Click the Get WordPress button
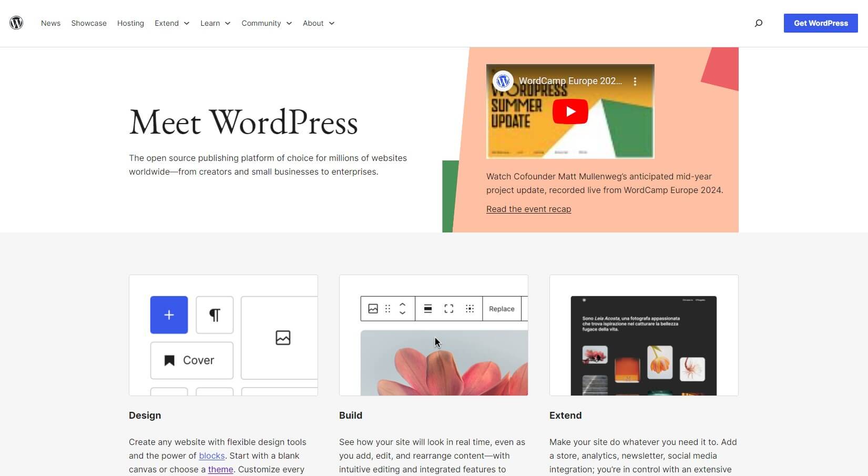The width and height of the screenshot is (868, 476). coord(821,23)
